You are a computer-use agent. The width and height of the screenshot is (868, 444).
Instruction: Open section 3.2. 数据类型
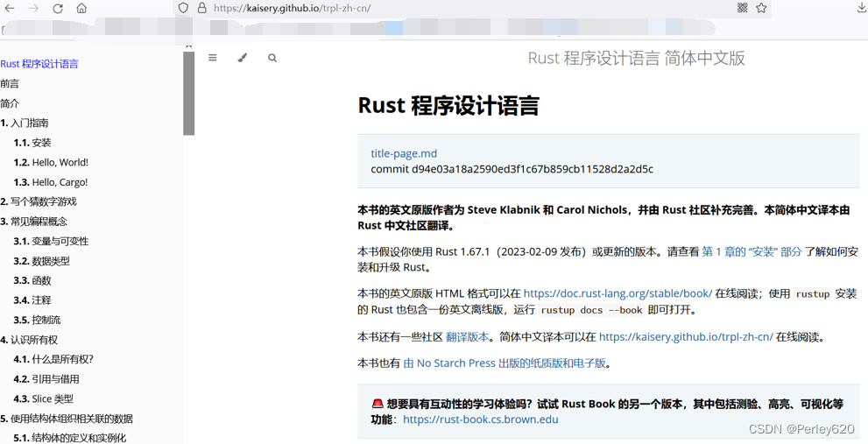click(41, 261)
